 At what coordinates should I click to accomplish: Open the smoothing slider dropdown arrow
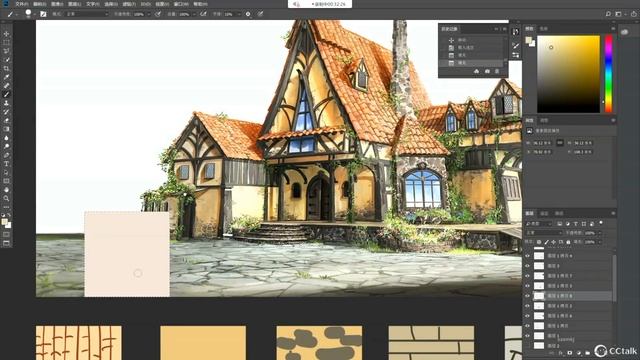tap(239, 14)
